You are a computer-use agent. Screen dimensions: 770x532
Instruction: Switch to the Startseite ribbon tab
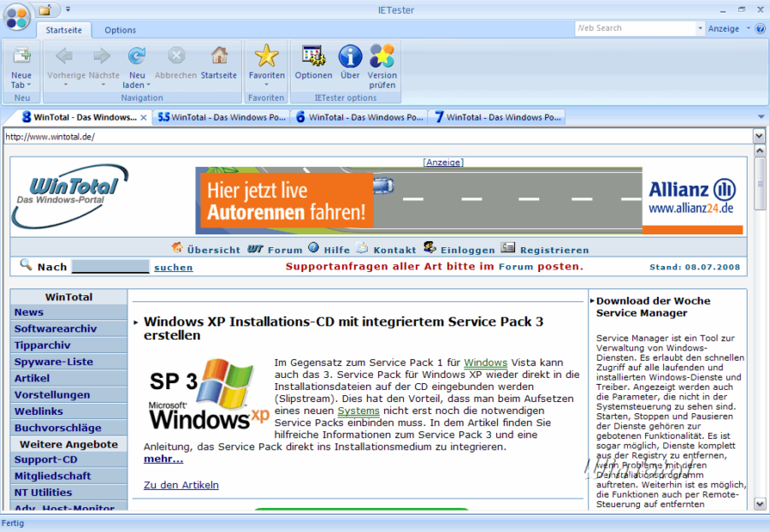tap(64, 30)
